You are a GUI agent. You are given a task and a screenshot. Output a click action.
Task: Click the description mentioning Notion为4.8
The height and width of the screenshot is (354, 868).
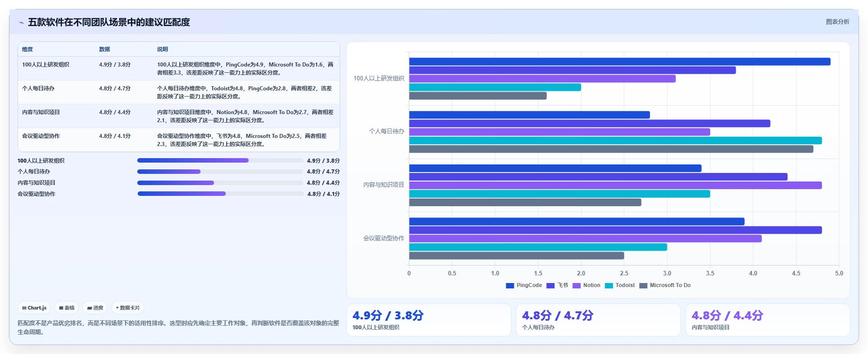246,116
